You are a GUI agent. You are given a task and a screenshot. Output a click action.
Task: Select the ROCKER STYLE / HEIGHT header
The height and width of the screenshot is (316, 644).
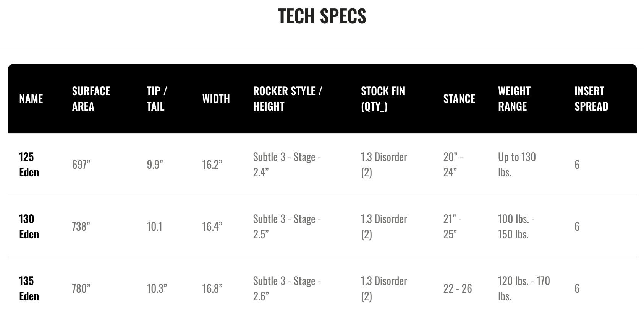(x=287, y=99)
